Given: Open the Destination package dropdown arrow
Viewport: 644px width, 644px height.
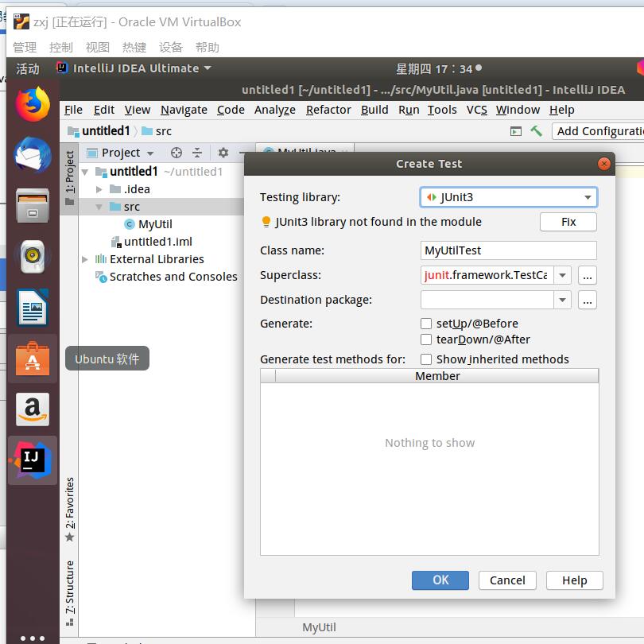Looking at the screenshot, I should click(x=562, y=301).
